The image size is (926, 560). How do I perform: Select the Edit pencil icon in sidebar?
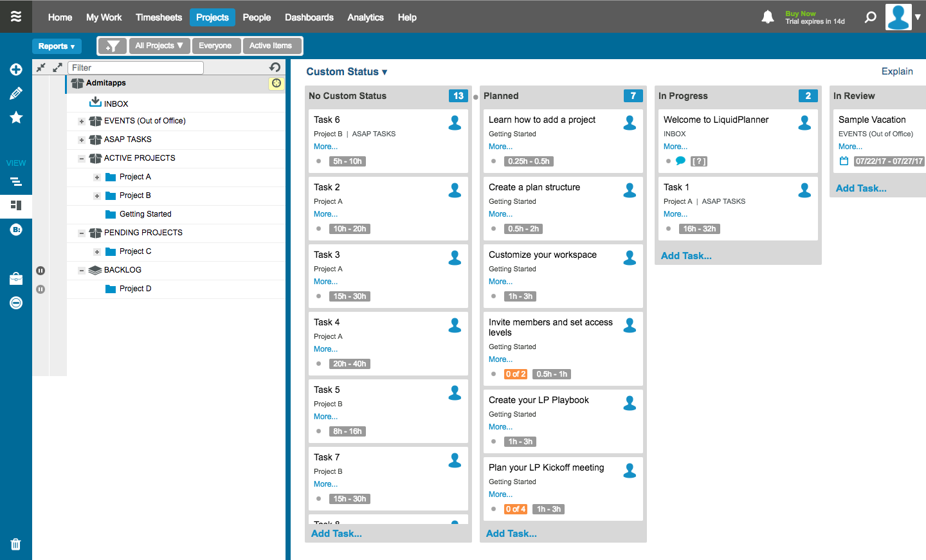pyautogui.click(x=15, y=93)
